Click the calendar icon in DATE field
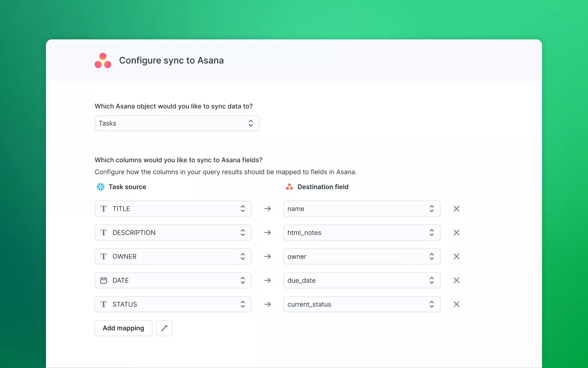Viewport: 588px width, 368px height. click(x=104, y=280)
